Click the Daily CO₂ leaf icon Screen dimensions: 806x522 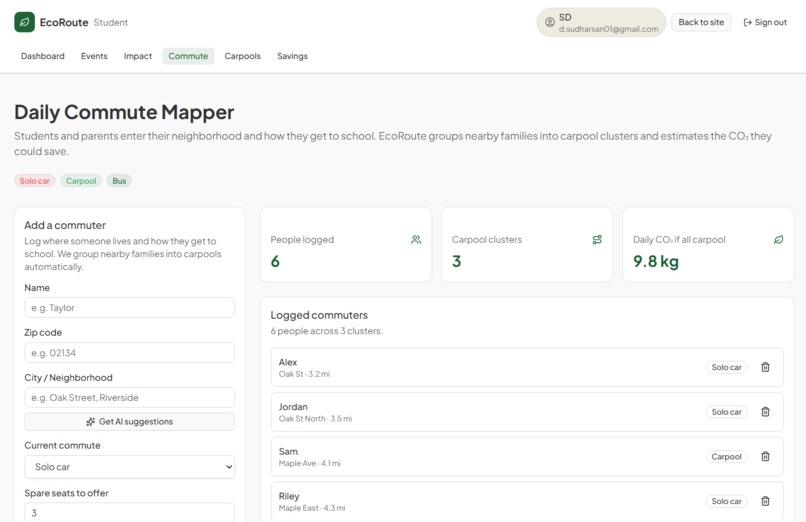click(x=778, y=239)
